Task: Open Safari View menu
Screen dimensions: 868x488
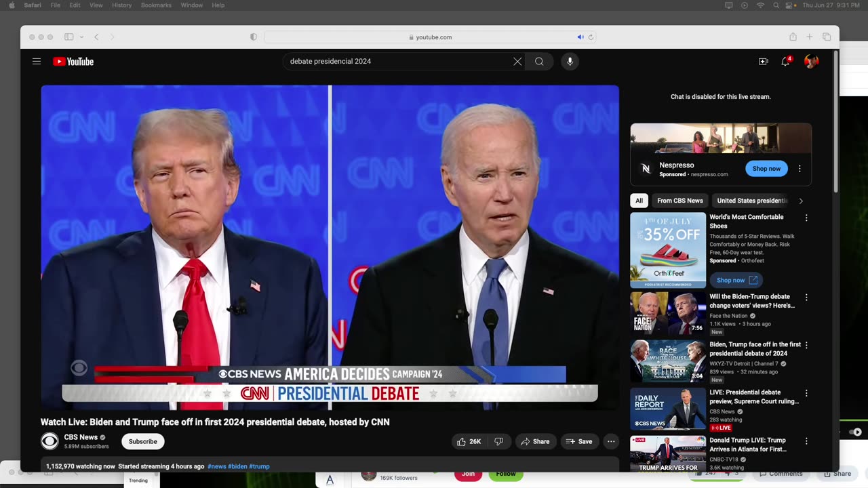Action: tap(96, 5)
